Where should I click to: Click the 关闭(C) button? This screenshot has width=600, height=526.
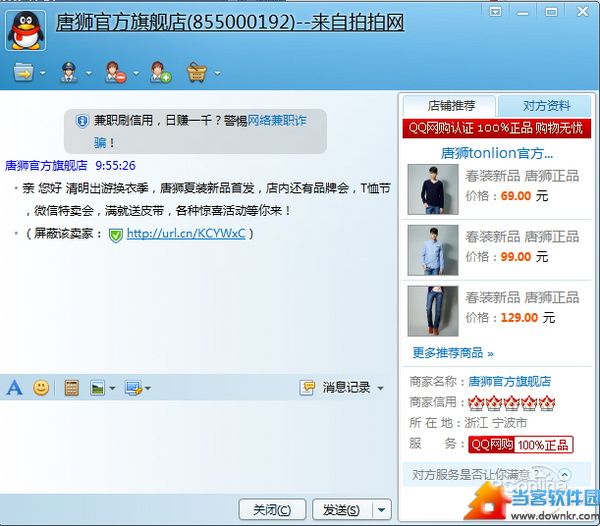(x=272, y=510)
